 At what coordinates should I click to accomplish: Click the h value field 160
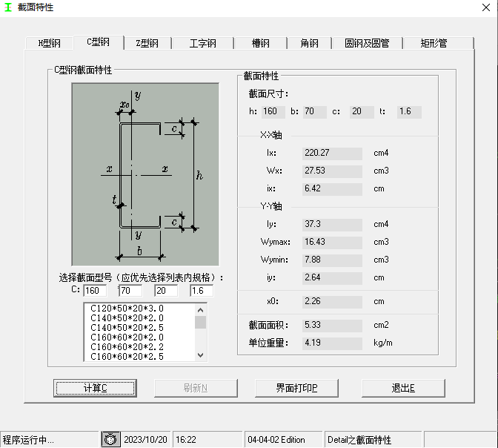coord(273,112)
